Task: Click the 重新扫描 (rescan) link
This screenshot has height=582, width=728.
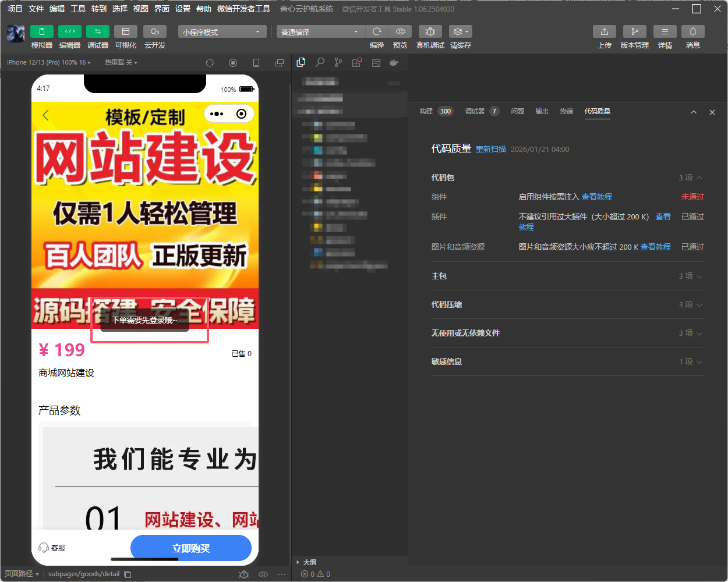Action: click(x=491, y=150)
